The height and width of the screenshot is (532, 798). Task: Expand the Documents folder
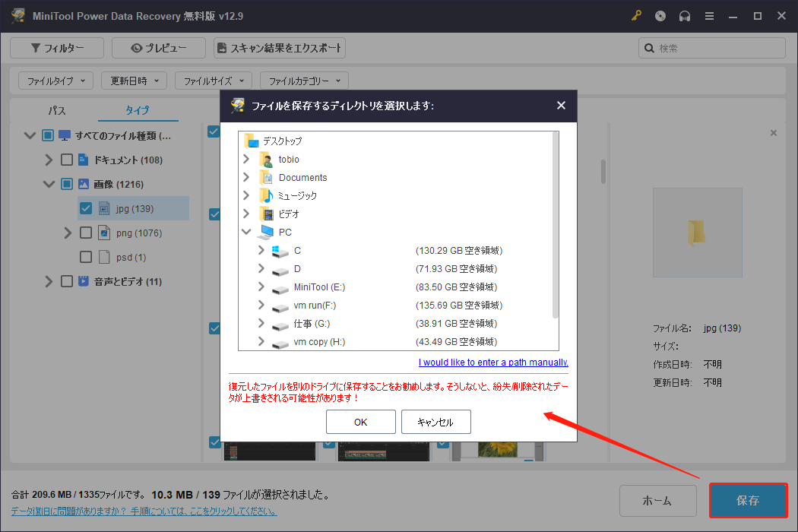tap(246, 177)
